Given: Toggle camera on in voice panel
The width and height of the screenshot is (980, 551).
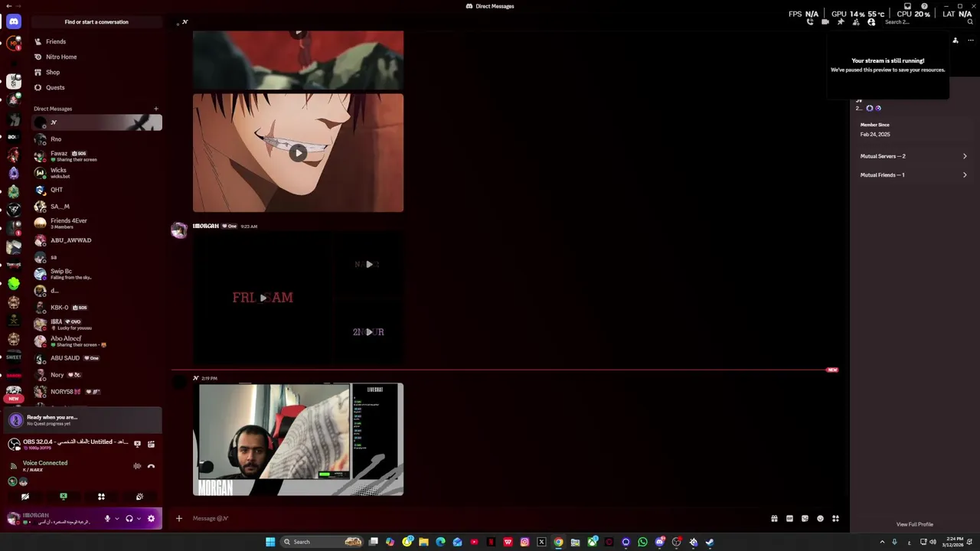Looking at the screenshot, I should click(x=25, y=497).
